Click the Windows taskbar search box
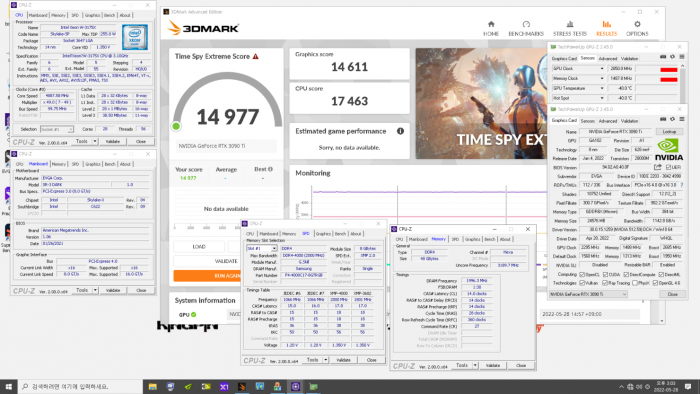Viewport: 700px width, 394px height. 81,386
